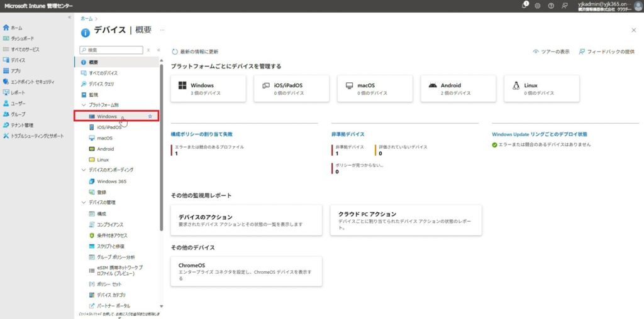Collapse the left portal menu chevron
This screenshot has width=644, height=319.
coord(69,17)
